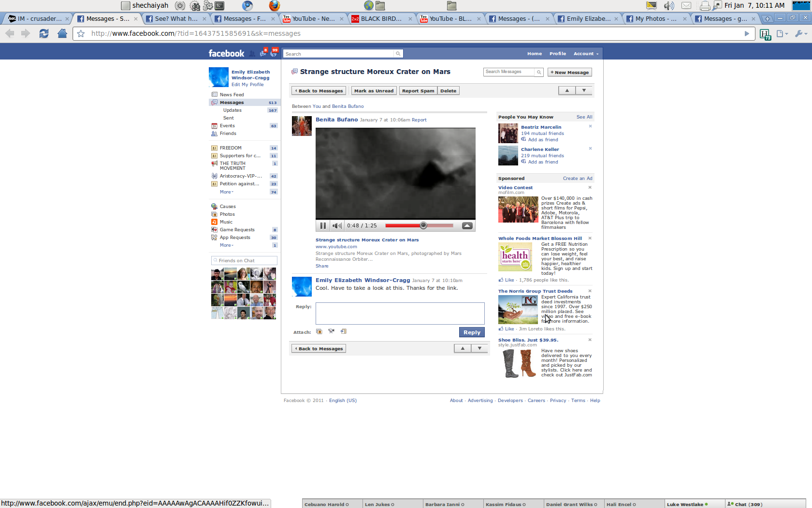Dismiss Charlene Keller suggestion

coord(590,149)
